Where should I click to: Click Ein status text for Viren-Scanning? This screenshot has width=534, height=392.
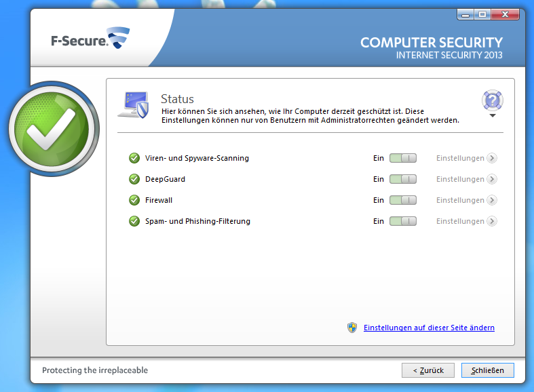[x=379, y=158]
